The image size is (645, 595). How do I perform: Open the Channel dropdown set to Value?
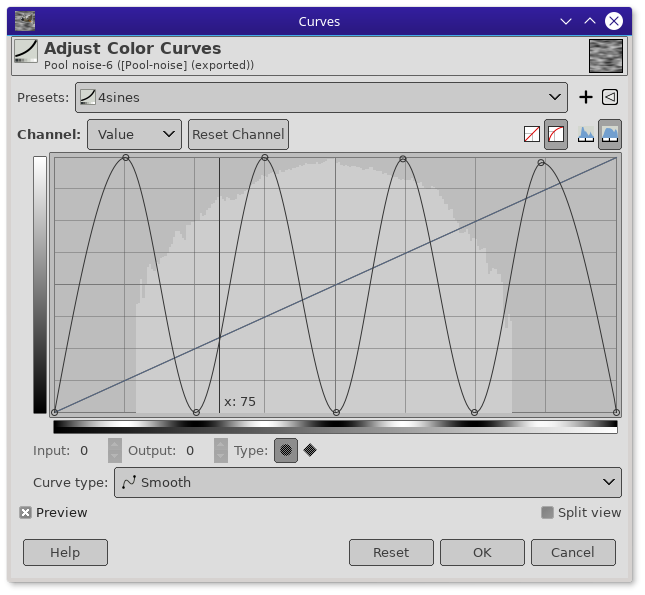click(x=134, y=134)
